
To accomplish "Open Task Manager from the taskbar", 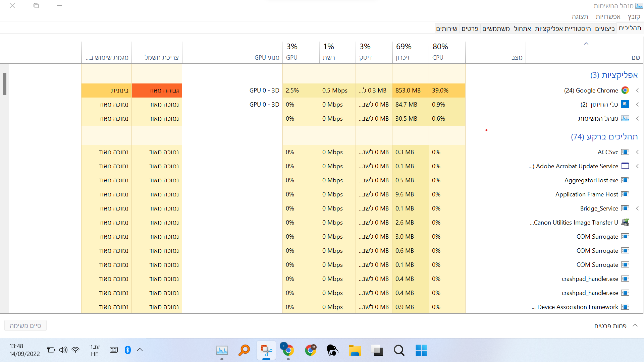I will coord(222,351).
